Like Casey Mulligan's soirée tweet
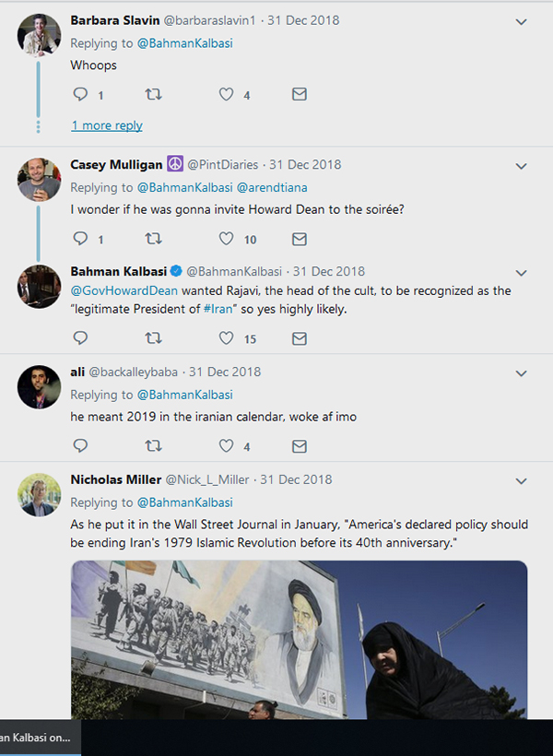This screenshot has width=553, height=756. coord(227,239)
